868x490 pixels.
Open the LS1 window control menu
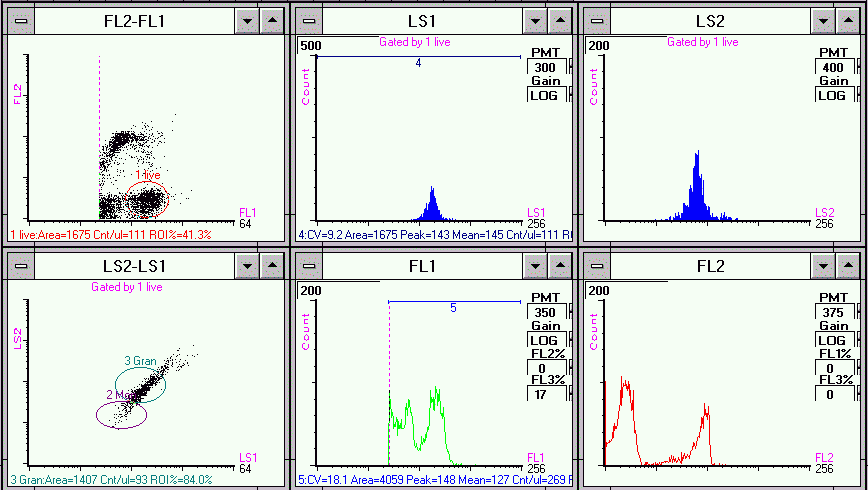(x=310, y=19)
